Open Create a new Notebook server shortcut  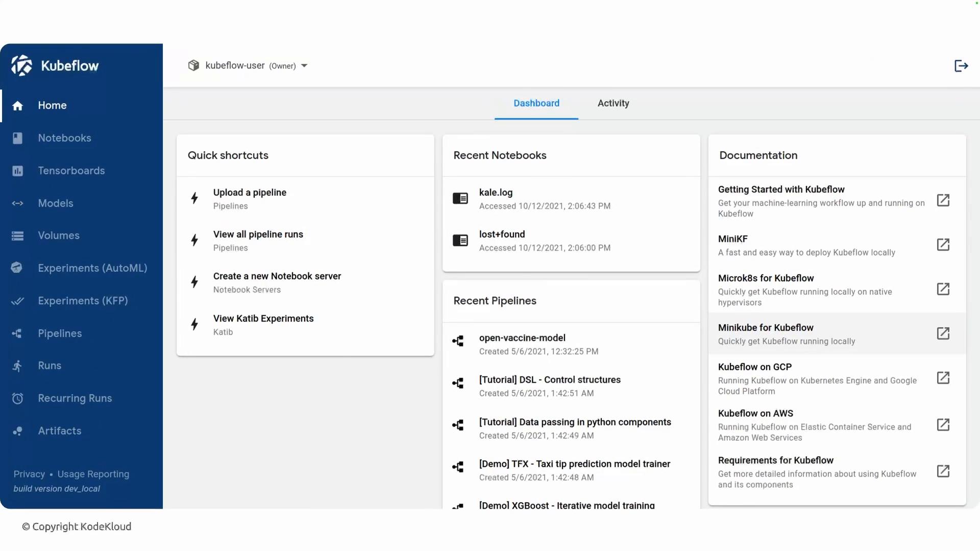coord(305,282)
